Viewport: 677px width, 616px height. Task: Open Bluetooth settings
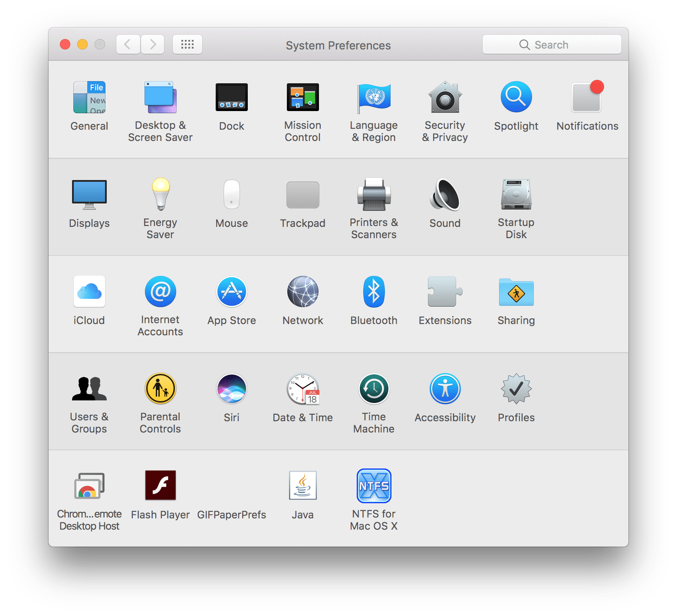(x=374, y=292)
